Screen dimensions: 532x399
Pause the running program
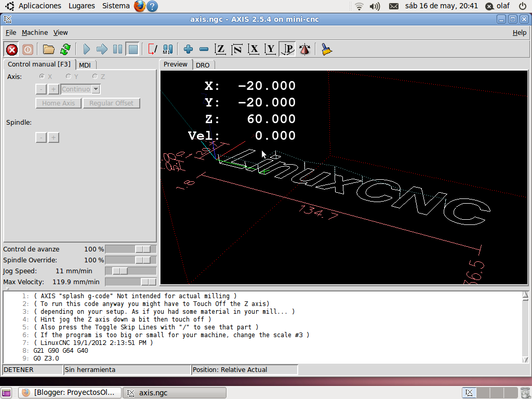click(117, 49)
